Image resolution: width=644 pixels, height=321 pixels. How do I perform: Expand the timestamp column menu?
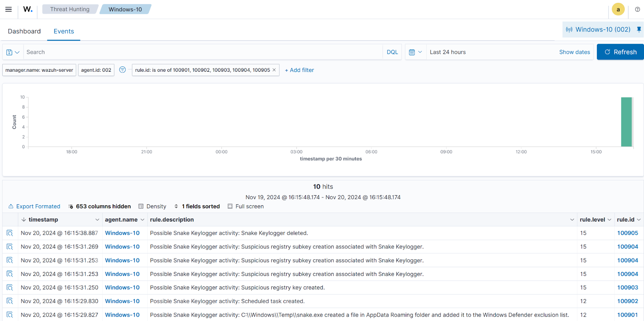coord(97,220)
